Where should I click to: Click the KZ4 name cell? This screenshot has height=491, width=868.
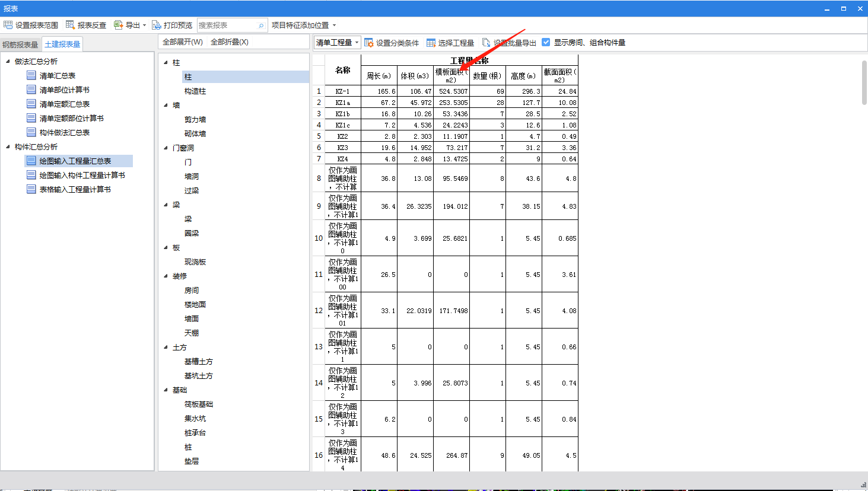tap(343, 159)
